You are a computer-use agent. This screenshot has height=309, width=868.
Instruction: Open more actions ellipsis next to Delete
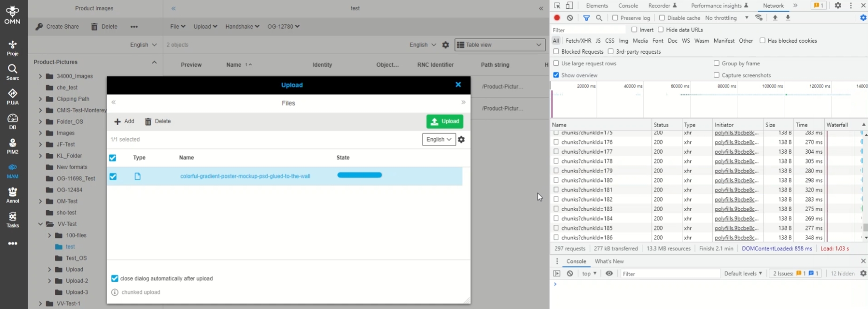[x=134, y=27]
